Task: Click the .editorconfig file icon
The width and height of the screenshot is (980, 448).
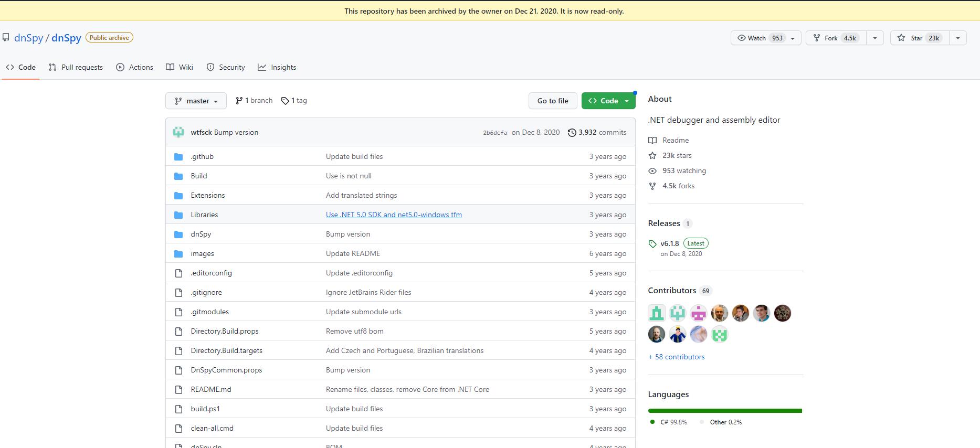Action: pyautogui.click(x=178, y=273)
